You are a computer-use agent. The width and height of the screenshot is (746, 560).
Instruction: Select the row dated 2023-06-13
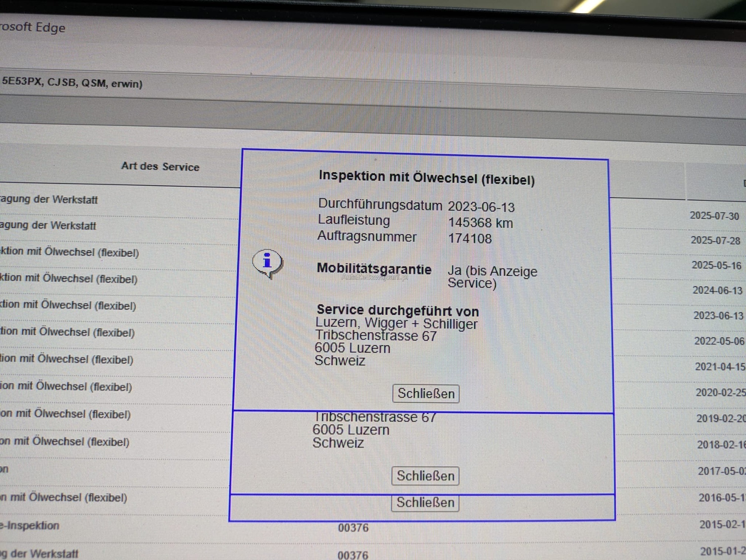point(718,315)
